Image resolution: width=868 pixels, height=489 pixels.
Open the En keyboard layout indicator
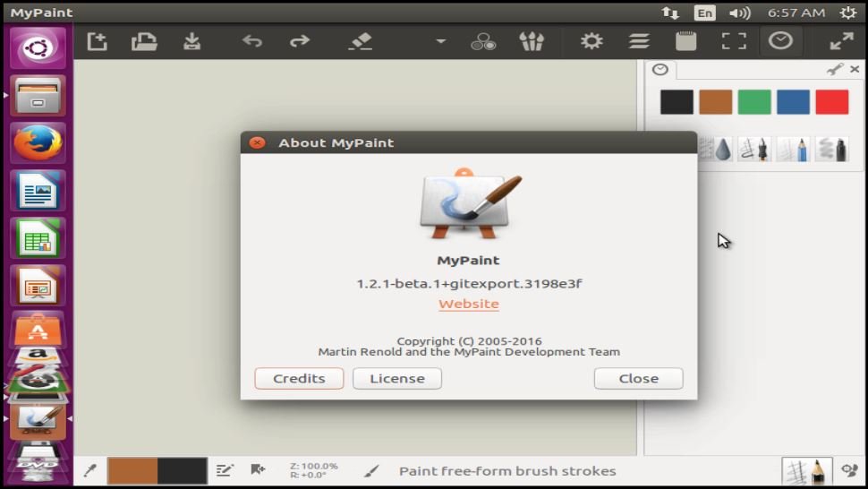(x=705, y=13)
